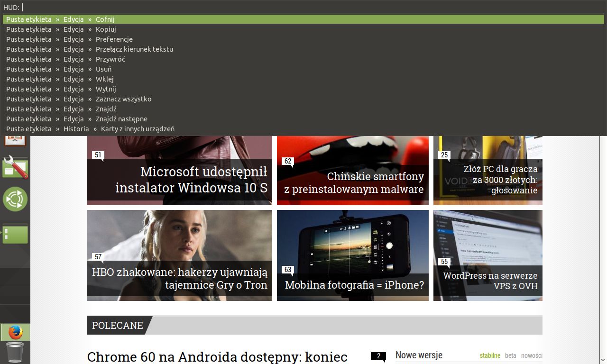
Task: Switch to beta tab in Nowe wersje
Action: 510,355
